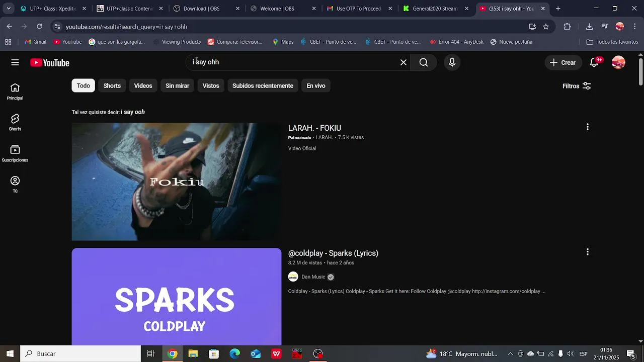
Task: Select the Subidos recientemente chip
Action: [263, 86]
